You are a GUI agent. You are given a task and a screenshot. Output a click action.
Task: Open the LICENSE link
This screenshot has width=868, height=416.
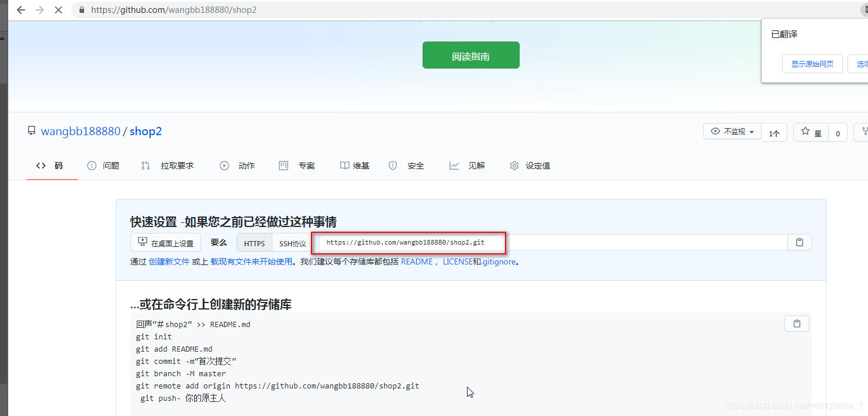(458, 262)
